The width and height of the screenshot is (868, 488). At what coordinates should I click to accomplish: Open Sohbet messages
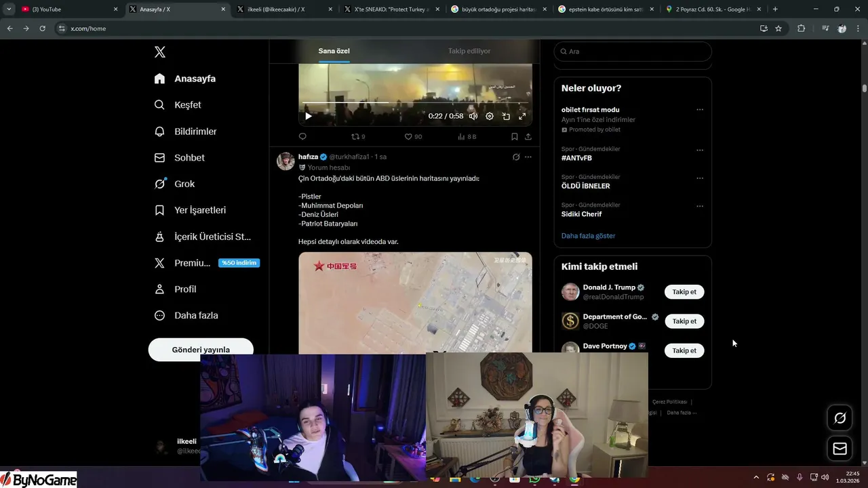coord(180,157)
